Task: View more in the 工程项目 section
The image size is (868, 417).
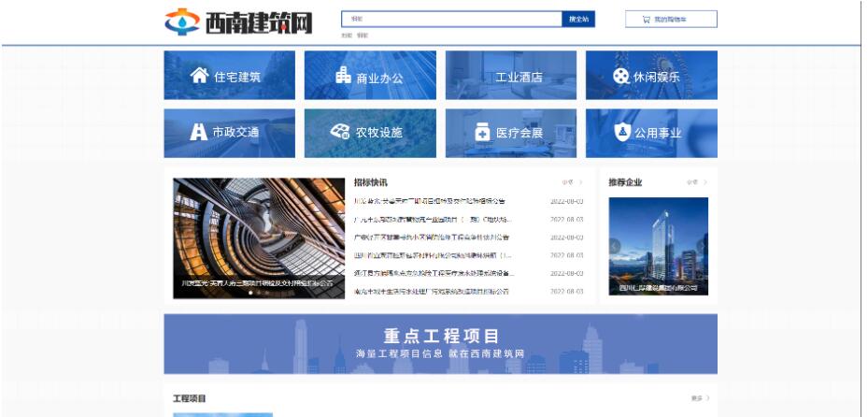Action: (700, 398)
